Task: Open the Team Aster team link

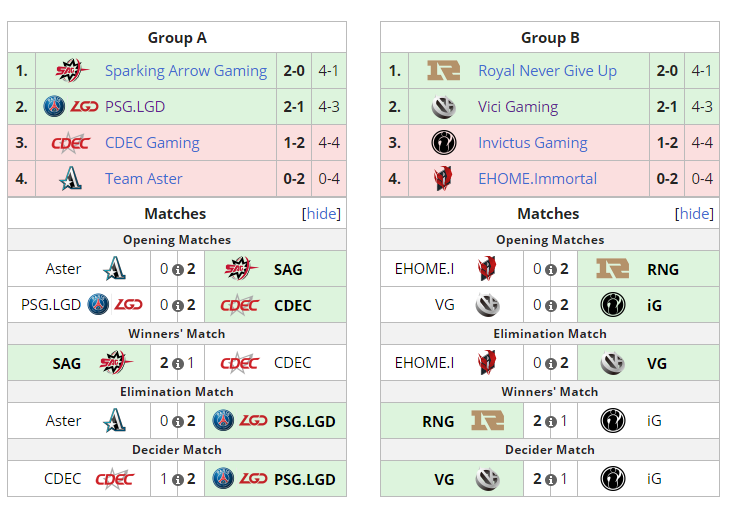Action: (144, 179)
